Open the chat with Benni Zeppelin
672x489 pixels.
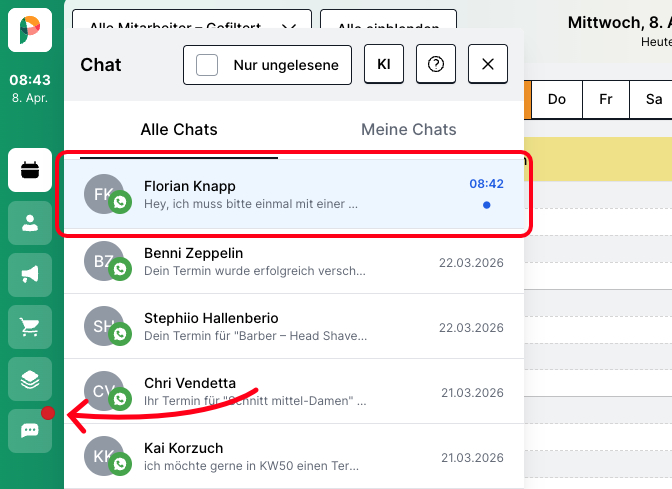point(293,261)
